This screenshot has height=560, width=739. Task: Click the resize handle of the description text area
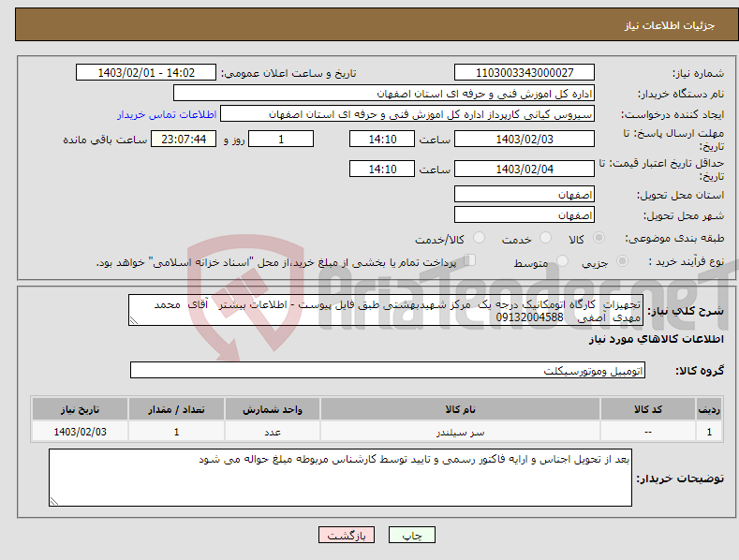(134, 320)
